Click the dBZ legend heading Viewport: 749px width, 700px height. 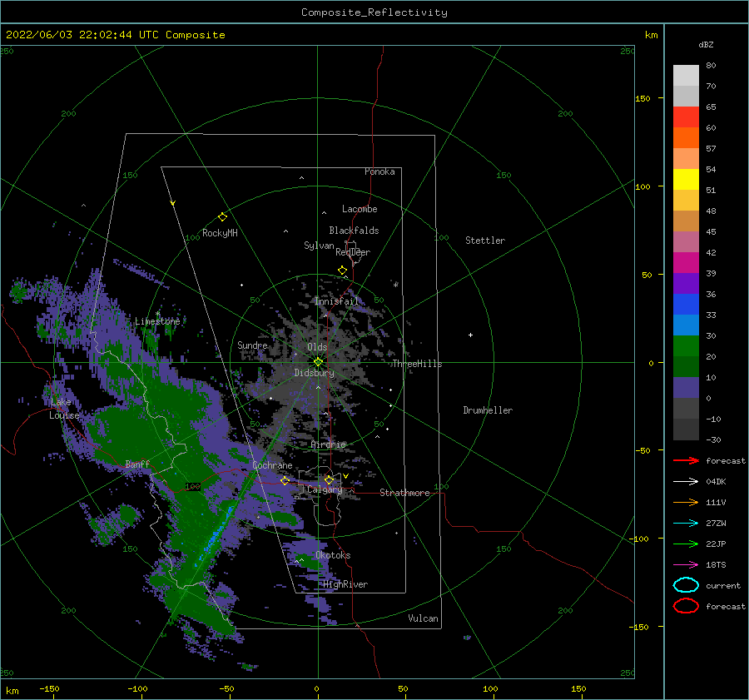pos(706,44)
